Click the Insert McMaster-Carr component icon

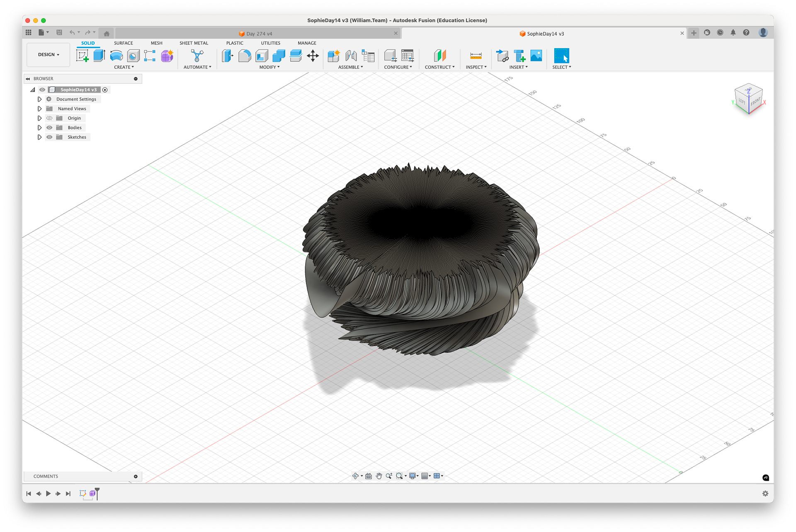coord(519,56)
